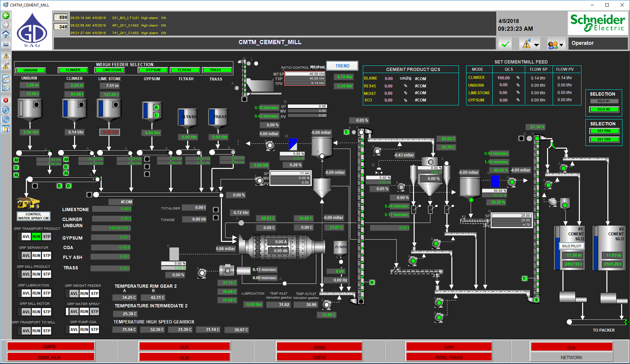Click the printer icon in sidebar

[x=6, y=44]
